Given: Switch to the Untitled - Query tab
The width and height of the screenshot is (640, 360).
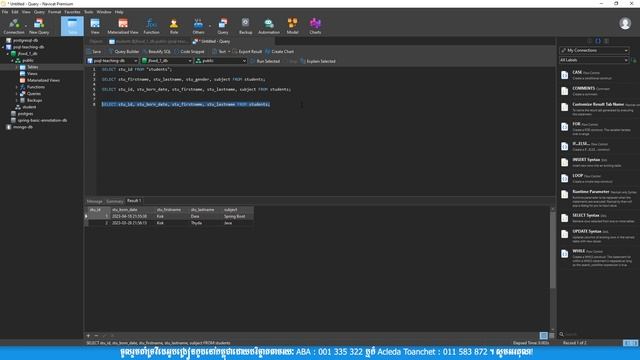Looking at the screenshot, I should coord(212,41).
